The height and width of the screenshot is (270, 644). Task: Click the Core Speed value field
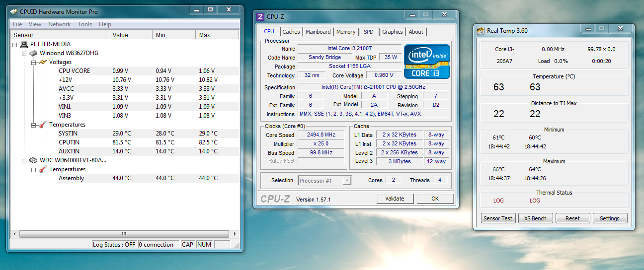click(x=321, y=135)
